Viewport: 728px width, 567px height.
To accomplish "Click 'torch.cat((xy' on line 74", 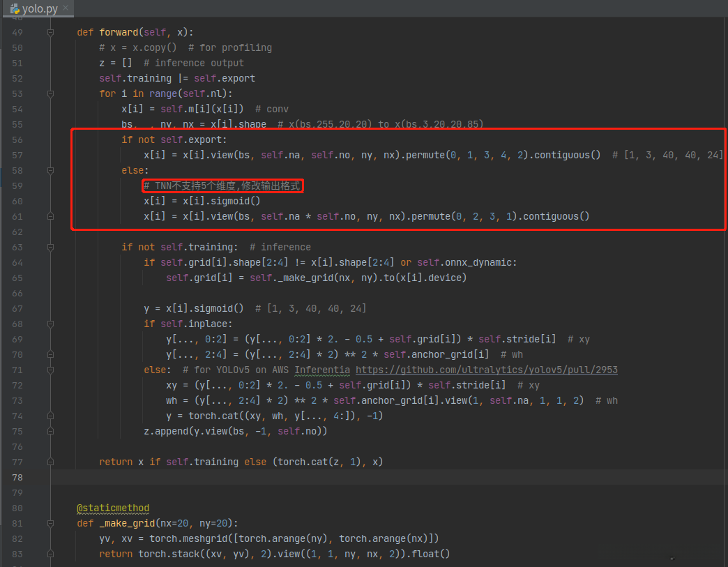I will [225, 416].
